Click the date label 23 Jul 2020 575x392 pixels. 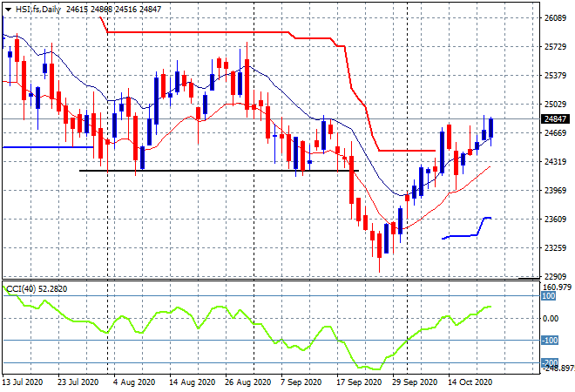pyautogui.click(x=78, y=382)
